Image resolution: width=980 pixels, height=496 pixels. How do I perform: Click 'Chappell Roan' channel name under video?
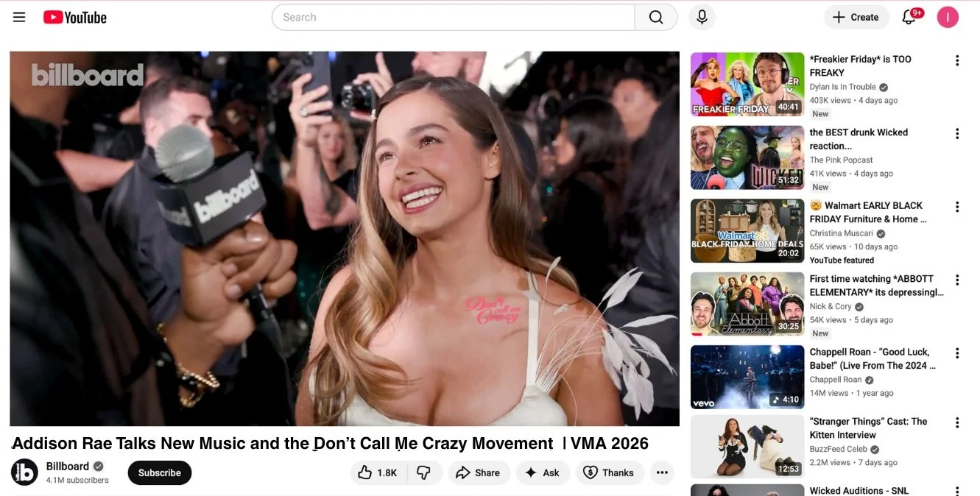[836, 380]
